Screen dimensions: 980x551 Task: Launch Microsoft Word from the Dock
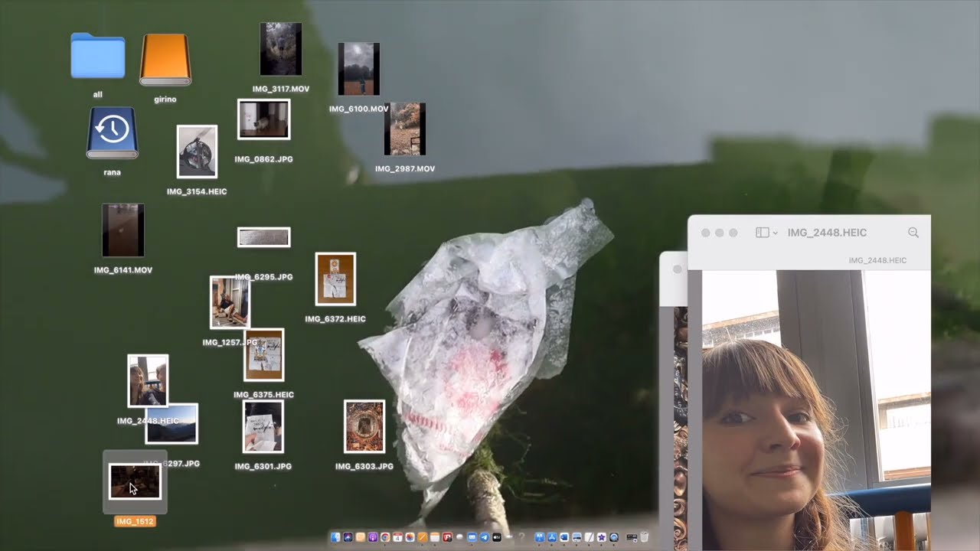[x=564, y=537]
